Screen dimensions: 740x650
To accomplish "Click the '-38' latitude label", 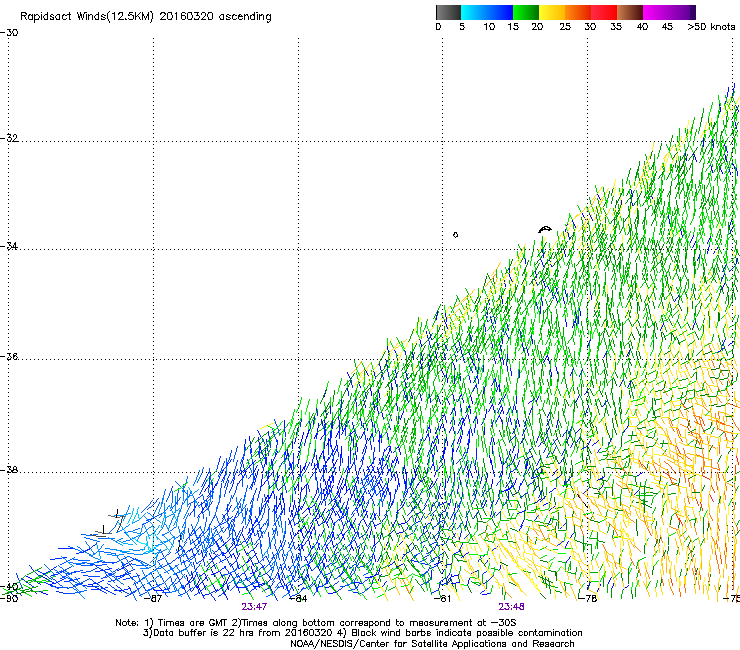I will (x=9, y=470).
